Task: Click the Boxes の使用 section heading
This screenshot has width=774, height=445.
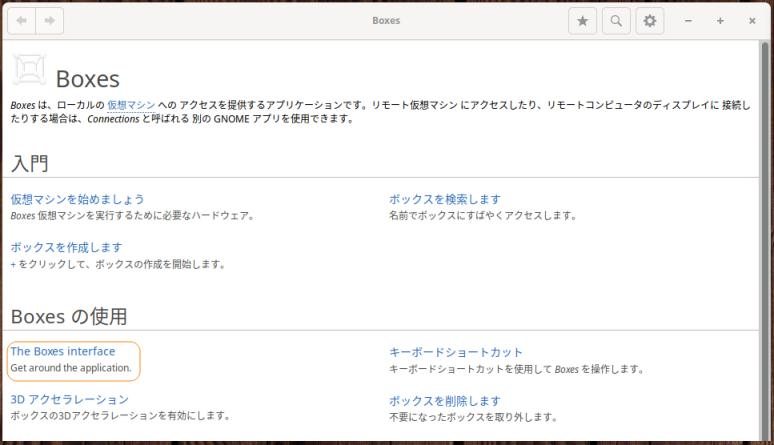Action: tap(69, 317)
